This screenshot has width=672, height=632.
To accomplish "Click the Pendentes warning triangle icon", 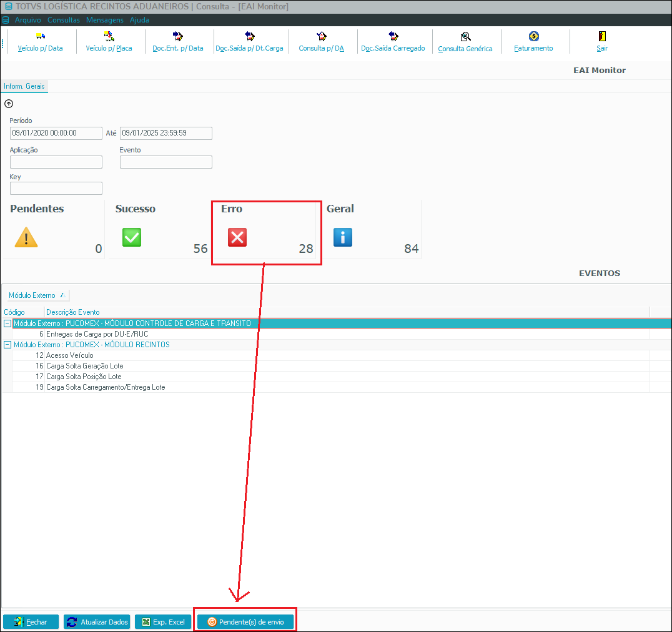I will point(26,237).
